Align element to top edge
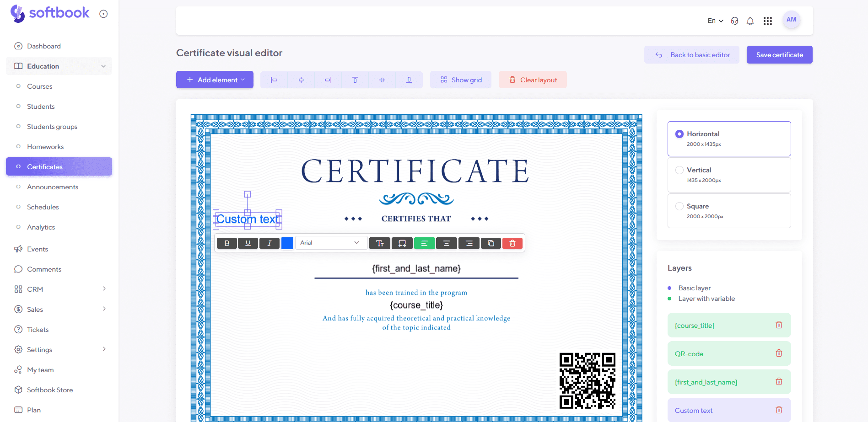 click(x=355, y=80)
